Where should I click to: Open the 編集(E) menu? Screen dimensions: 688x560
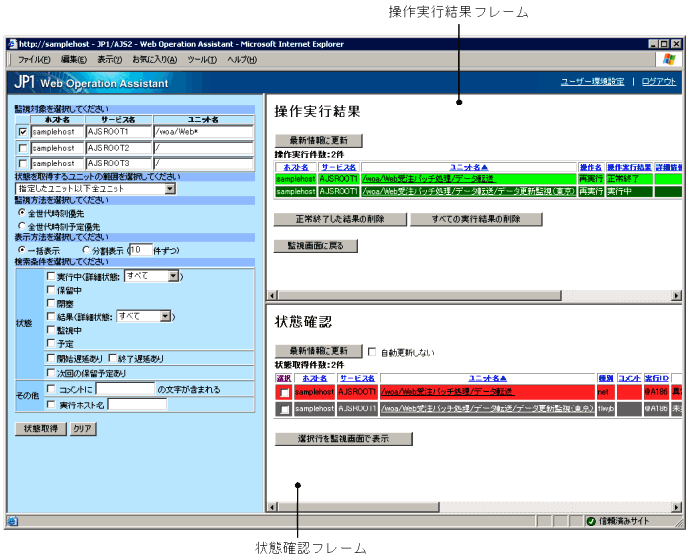(x=73, y=60)
